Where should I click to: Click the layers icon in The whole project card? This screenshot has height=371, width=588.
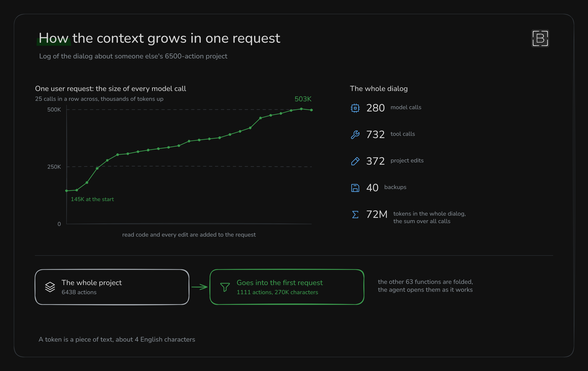tap(50, 287)
